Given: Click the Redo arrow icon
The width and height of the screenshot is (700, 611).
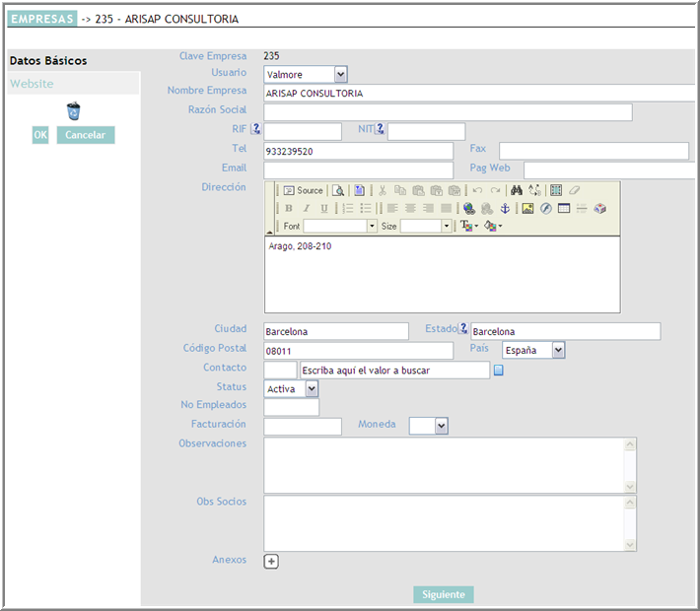Looking at the screenshot, I should pyautogui.click(x=495, y=190).
